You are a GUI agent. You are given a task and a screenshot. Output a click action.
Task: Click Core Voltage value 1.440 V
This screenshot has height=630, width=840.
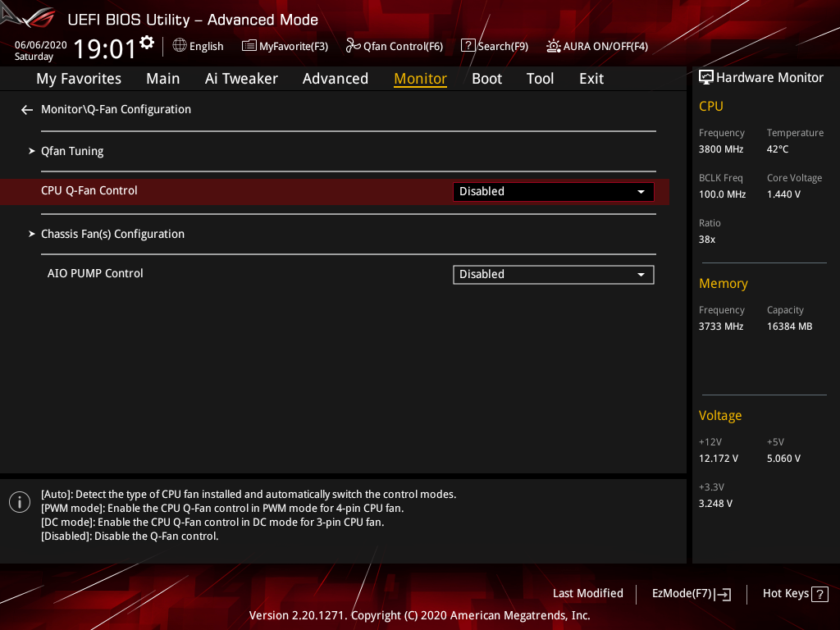pos(783,194)
